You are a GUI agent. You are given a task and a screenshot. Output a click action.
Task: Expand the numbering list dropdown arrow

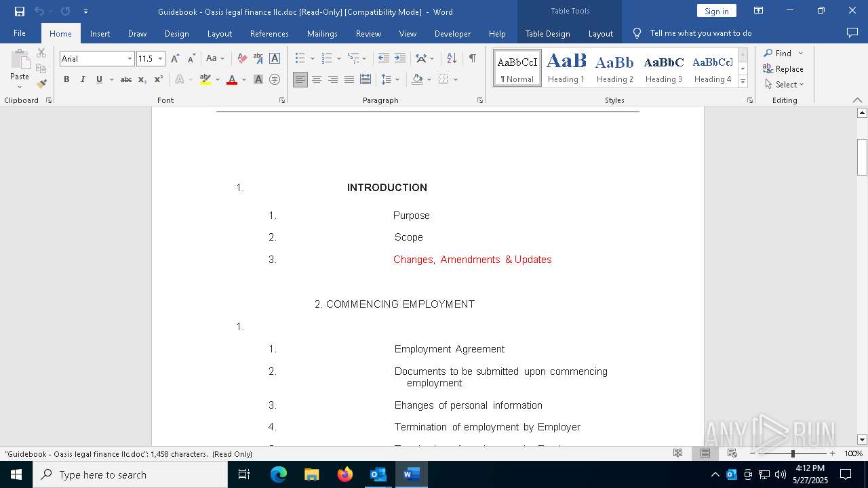pos(338,59)
